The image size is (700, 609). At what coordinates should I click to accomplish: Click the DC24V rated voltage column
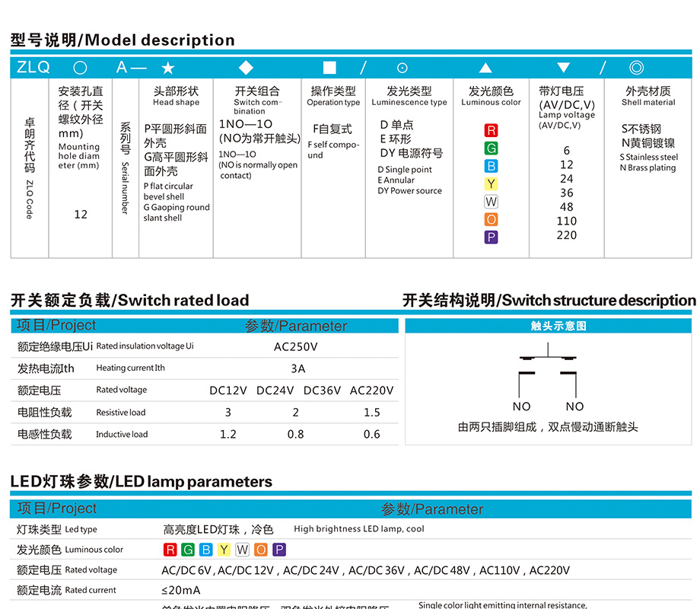tap(275, 391)
